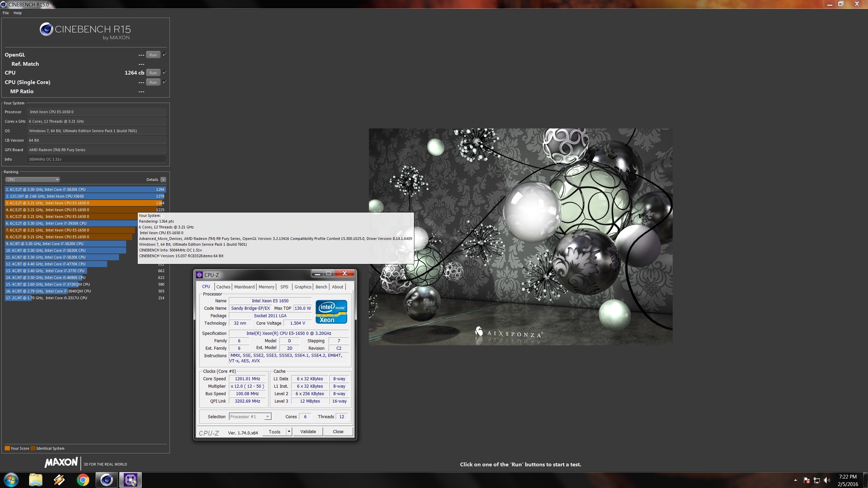Switch to Cinebench taskbar icon
This screenshot has width=868, height=488.
click(106, 480)
